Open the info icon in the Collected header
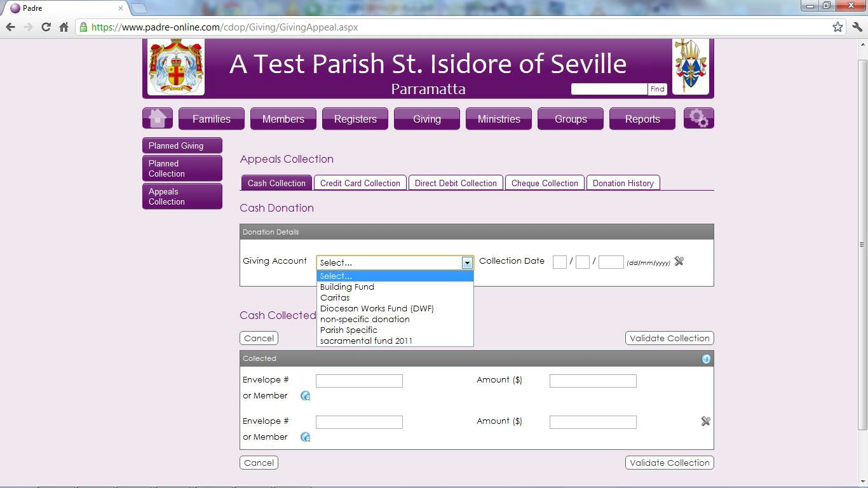Viewport: 868px width, 488px height. pos(706,359)
